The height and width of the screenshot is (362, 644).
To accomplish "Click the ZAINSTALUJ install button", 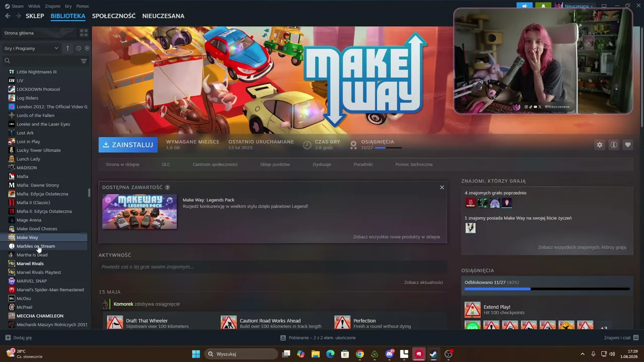I will click(x=128, y=145).
